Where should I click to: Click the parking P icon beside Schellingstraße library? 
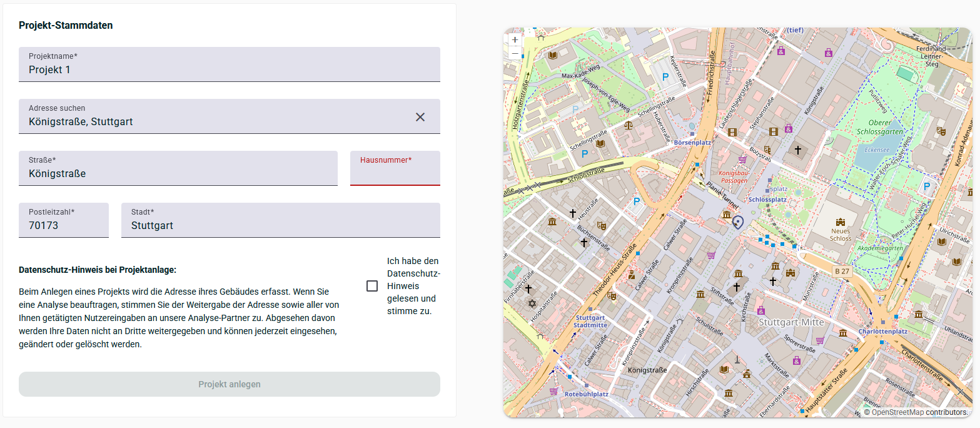click(585, 153)
